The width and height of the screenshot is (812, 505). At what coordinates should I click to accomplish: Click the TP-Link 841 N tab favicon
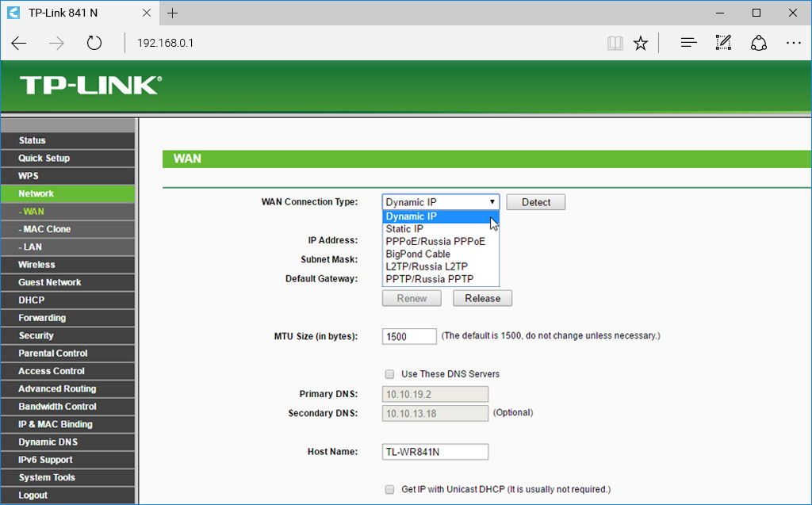[13, 13]
